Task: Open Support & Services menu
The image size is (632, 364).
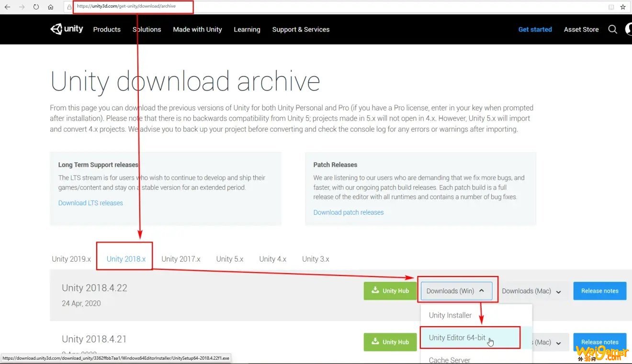Action: pyautogui.click(x=301, y=29)
